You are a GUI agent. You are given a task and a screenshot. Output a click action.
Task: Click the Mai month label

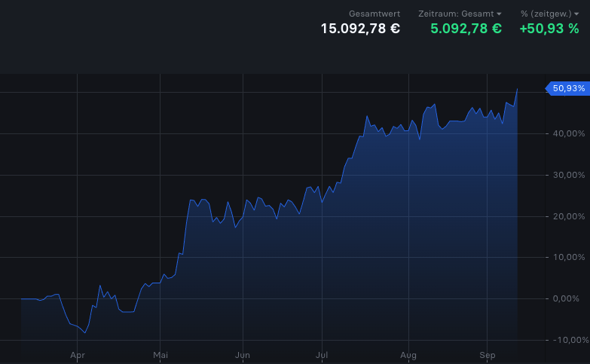[x=160, y=355]
